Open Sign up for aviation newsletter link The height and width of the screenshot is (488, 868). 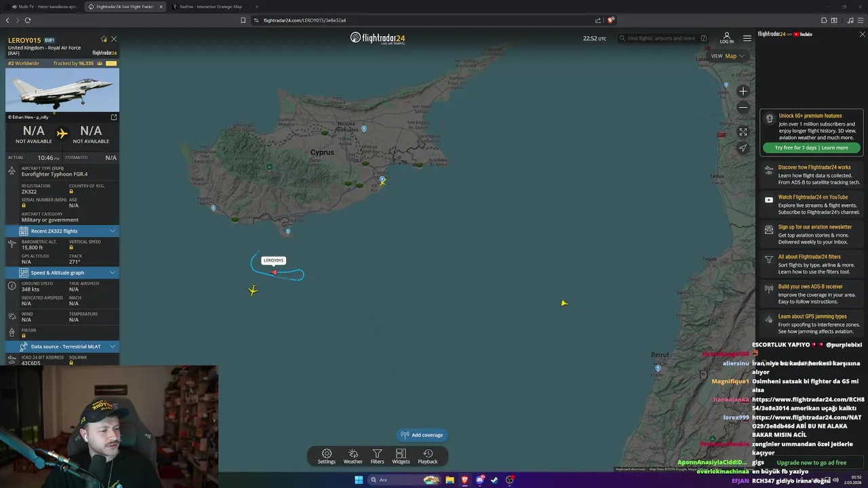coord(812,235)
